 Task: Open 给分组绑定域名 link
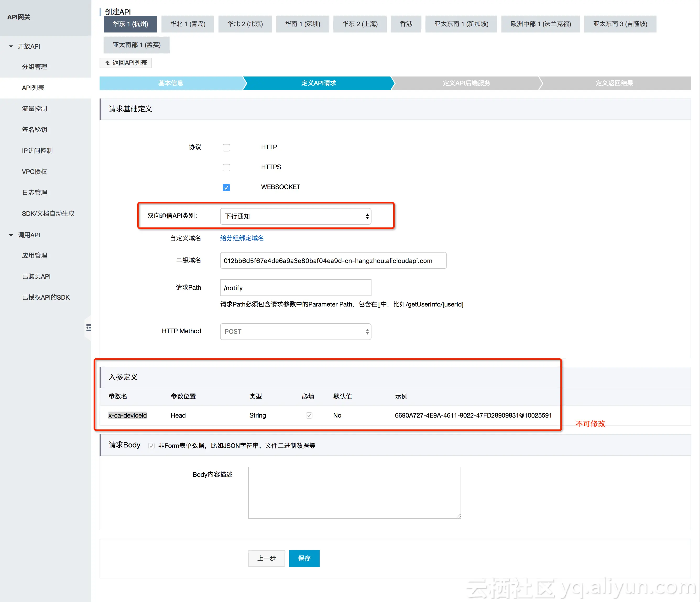click(242, 238)
